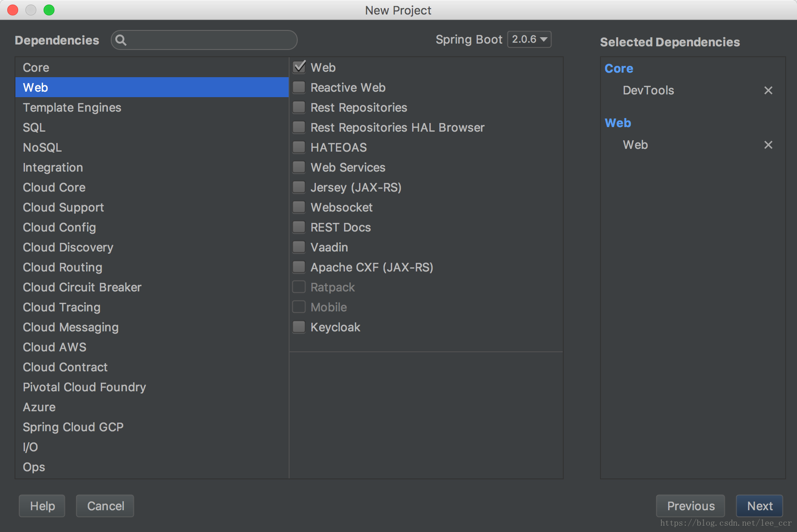Enable the Reactive Web checkbox
797x532 pixels.
299,87
